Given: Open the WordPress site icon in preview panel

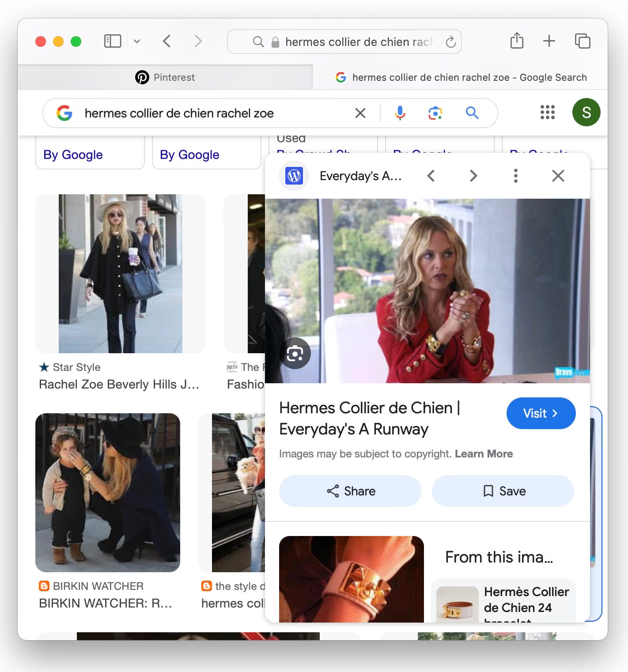Looking at the screenshot, I should pyautogui.click(x=294, y=176).
